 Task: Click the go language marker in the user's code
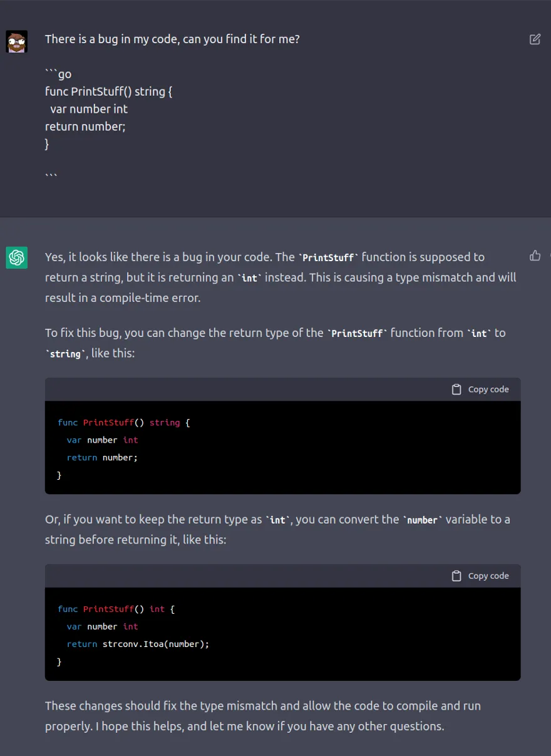click(64, 74)
